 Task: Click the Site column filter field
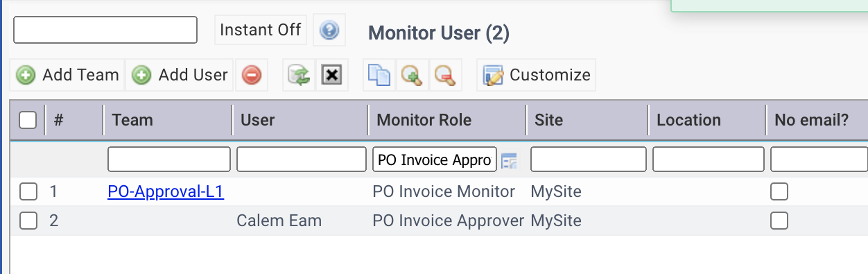pos(589,160)
